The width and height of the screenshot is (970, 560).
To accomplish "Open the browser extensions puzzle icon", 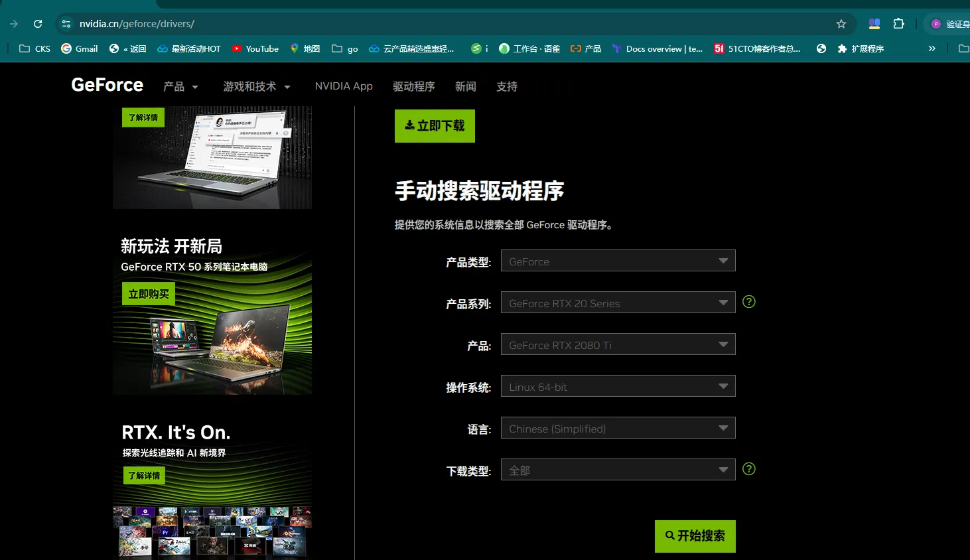I will point(899,24).
